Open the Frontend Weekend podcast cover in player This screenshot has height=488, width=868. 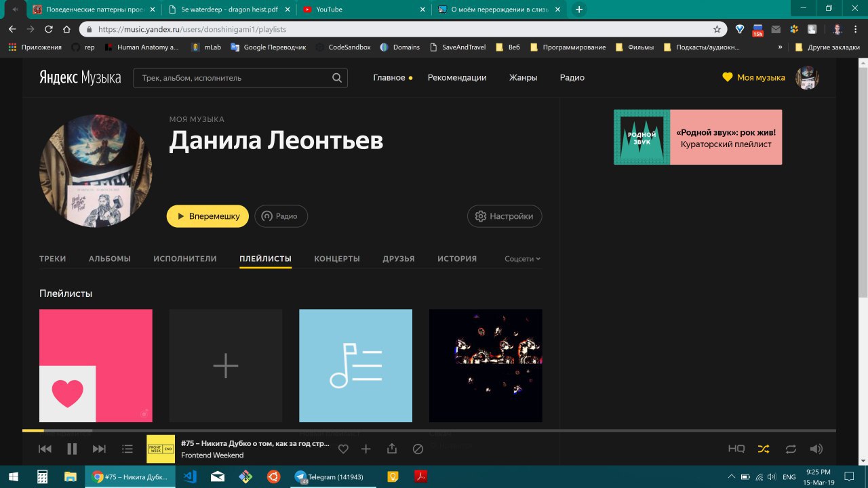[x=161, y=449]
